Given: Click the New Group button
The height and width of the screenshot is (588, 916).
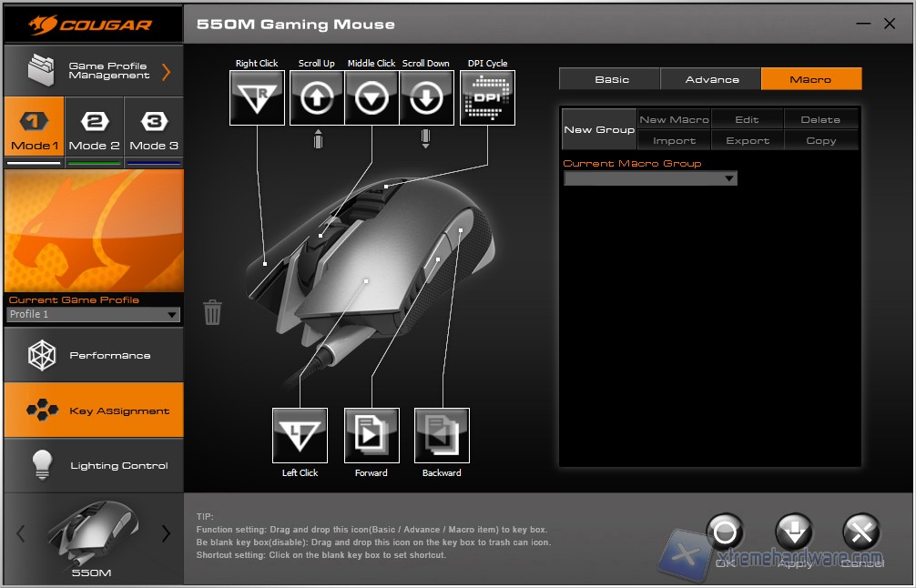Looking at the screenshot, I should 599,129.
